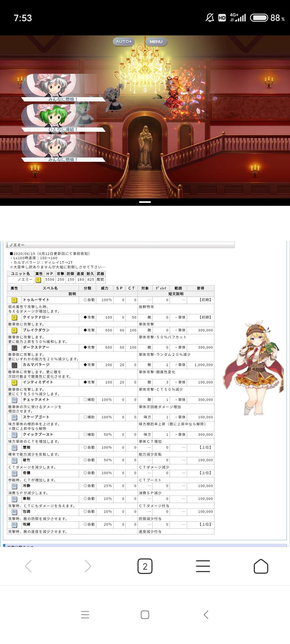Tap the browser forward arrow
Screen dimensions: 290x644
point(88,566)
